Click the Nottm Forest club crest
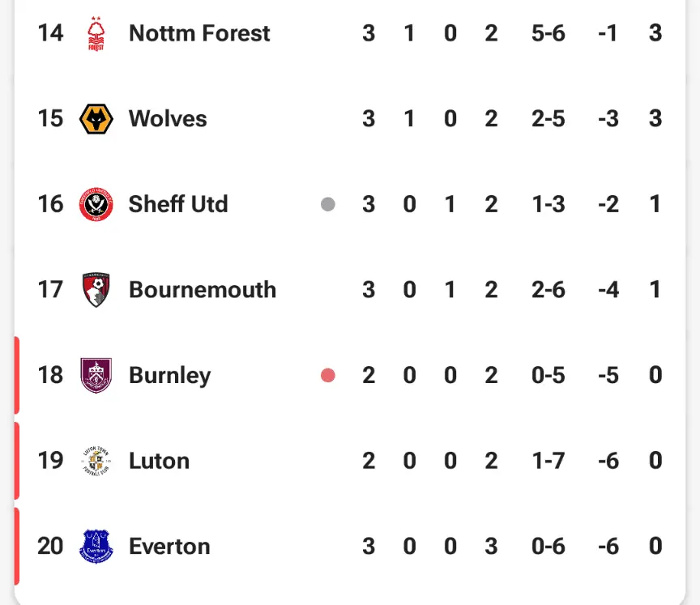Image resolution: width=700 pixels, height=605 pixels. [96, 33]
